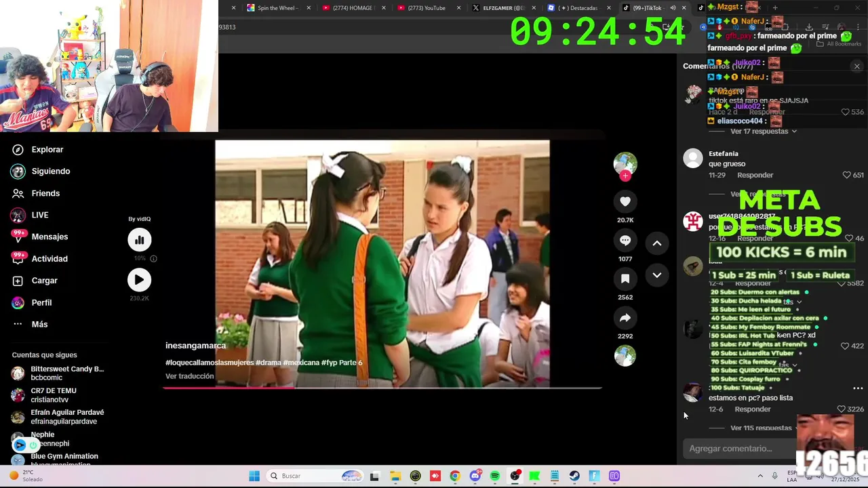This screenshot has width=868, height=488.
Task: Open spinning sound disc below share
Action: click(625, 356)
